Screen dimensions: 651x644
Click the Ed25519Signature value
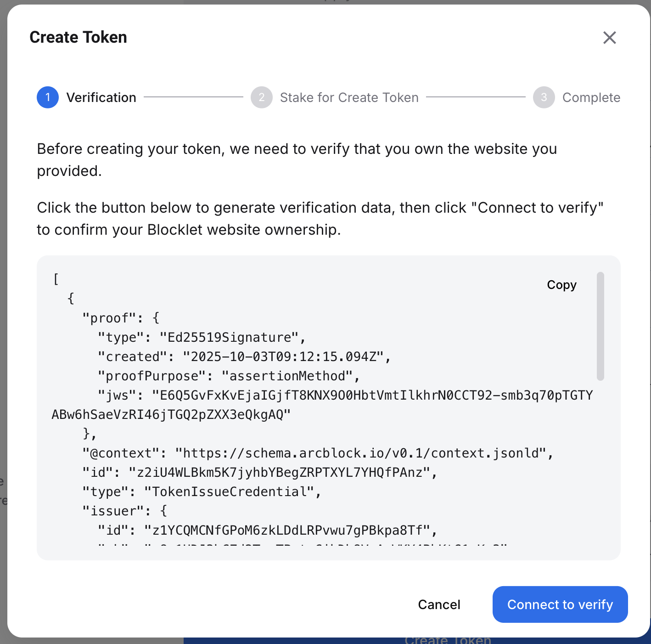pos(230,338)
